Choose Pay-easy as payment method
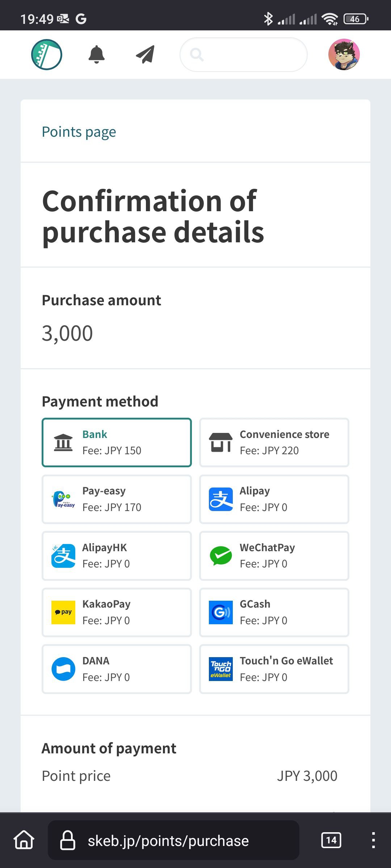 click(117, 499)
